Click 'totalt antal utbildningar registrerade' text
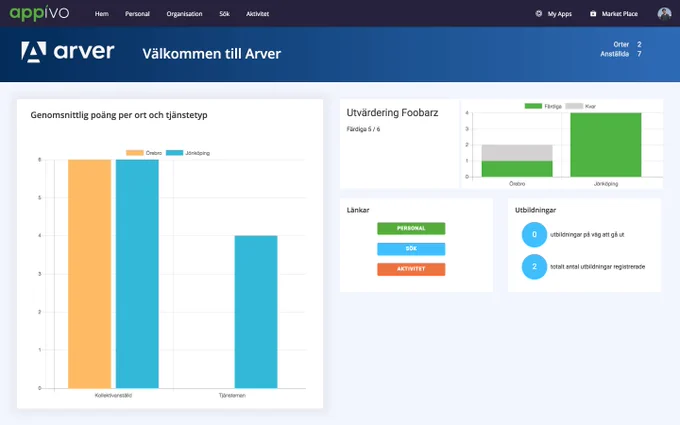The height and width of the screenshot is (425, 680). (598, 267)
